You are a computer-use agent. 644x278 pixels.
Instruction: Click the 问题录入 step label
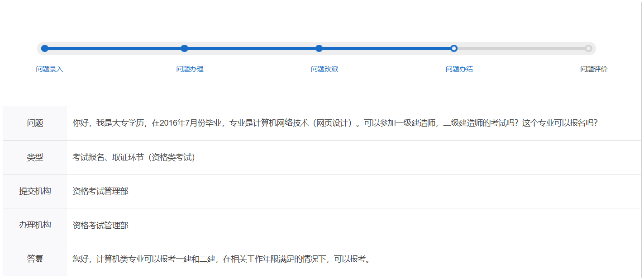50,69
